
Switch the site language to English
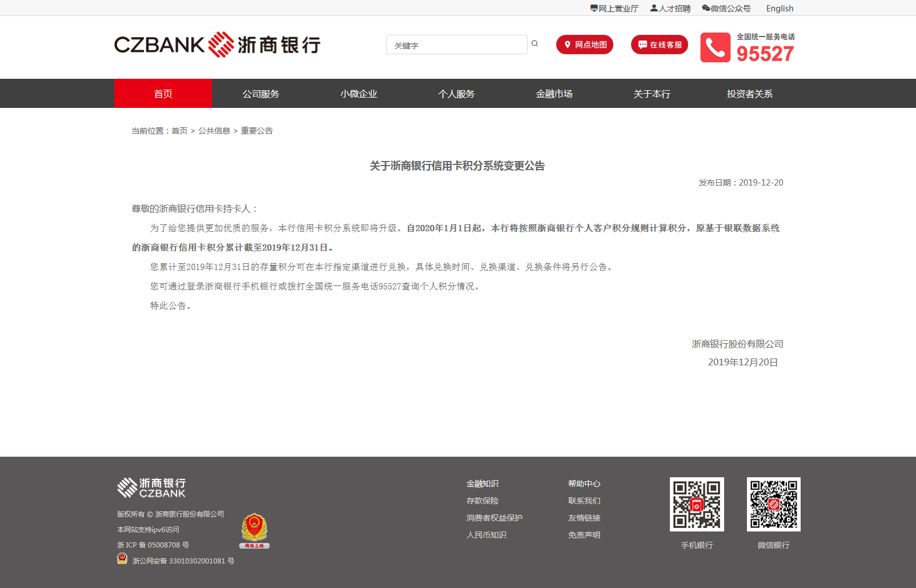point(780,9)
